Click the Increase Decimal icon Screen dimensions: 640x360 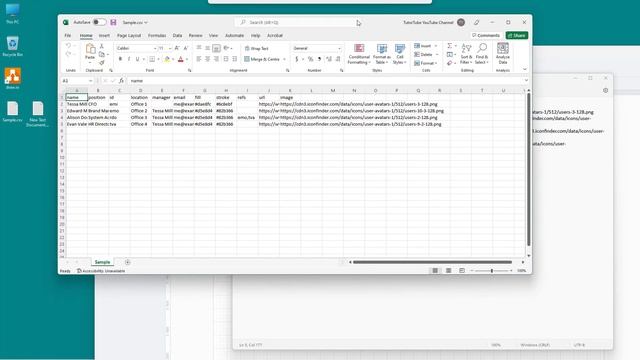(329, 59)
